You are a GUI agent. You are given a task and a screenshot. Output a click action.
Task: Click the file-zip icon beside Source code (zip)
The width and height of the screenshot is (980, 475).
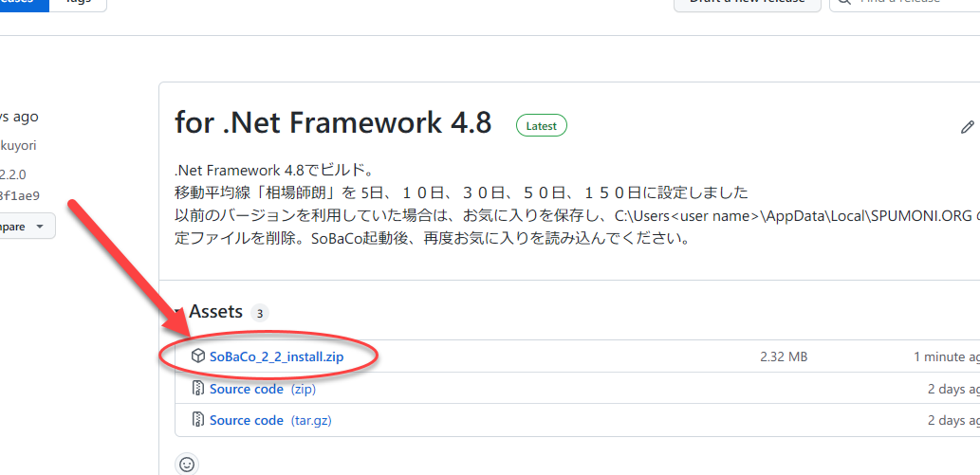click(x=198, y=389)
